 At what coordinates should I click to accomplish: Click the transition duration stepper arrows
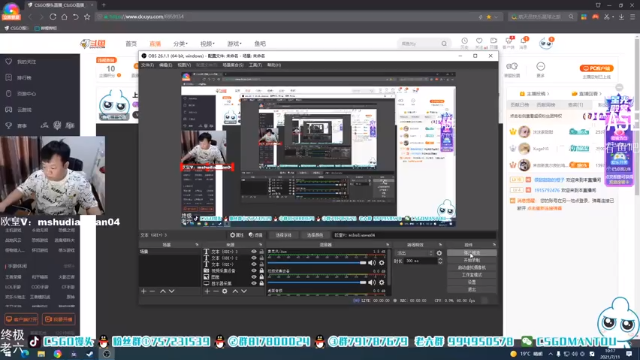click(x=440, y=261)
